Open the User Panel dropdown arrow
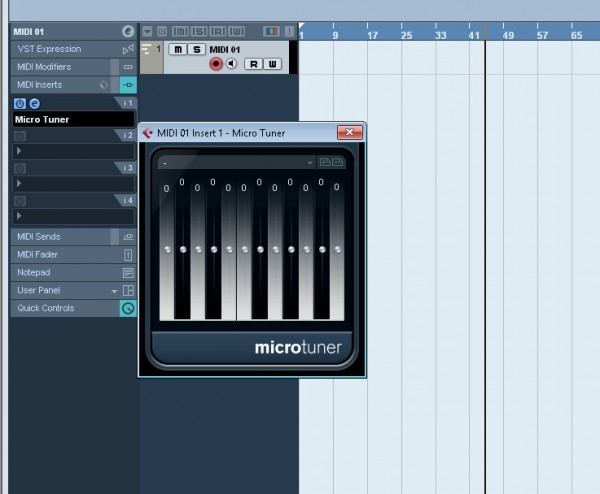Screen dimensions: 600x494 [x=114, y=291]
